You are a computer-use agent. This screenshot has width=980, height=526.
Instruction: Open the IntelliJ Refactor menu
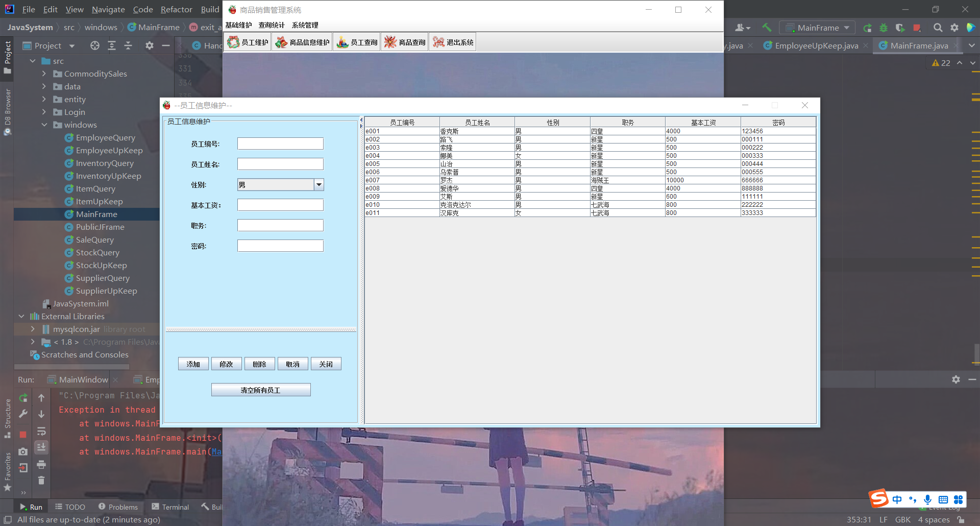click(176, 9)
